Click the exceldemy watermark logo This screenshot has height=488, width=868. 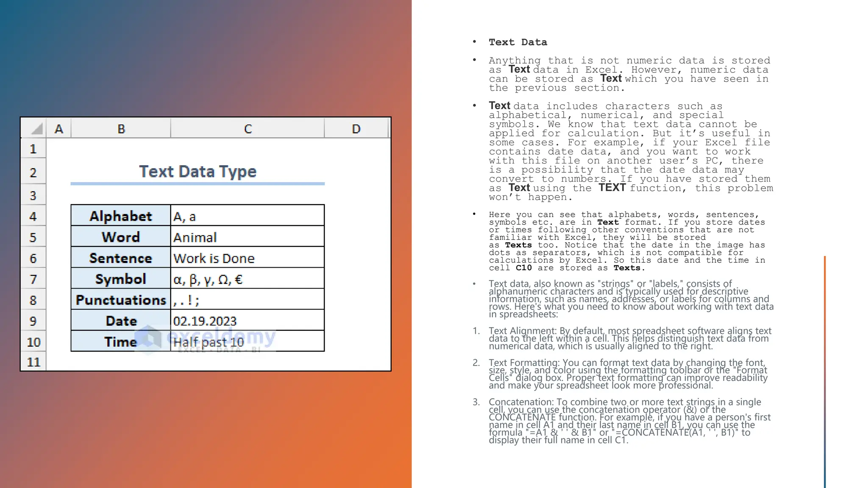[x=149, y=338]
